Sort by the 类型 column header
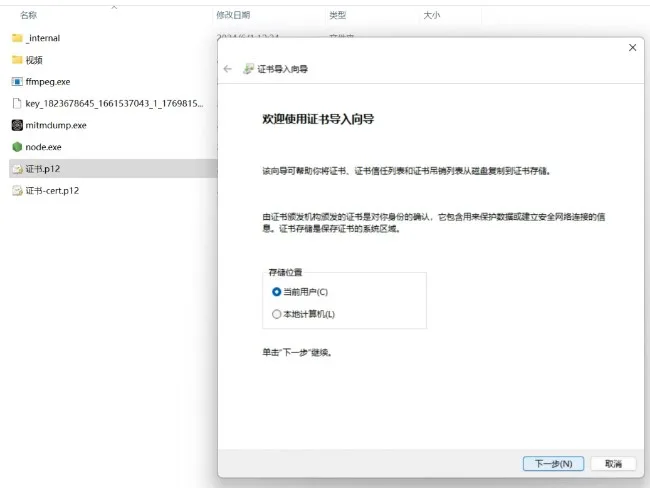650x488 pixels. (337, 15)
